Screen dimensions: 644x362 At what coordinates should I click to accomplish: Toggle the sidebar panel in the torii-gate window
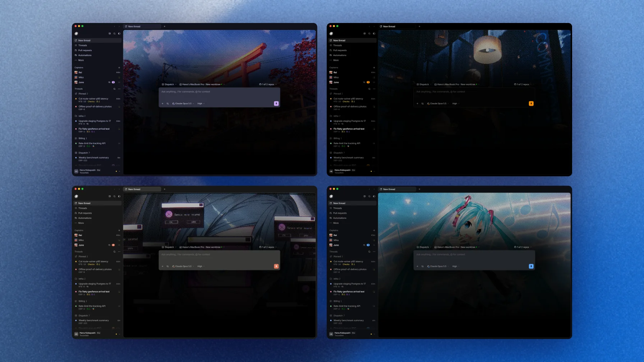point(119,33)
